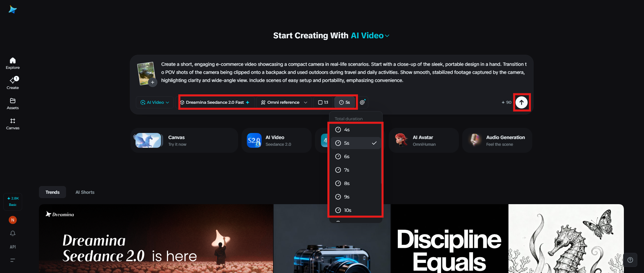
Task: Click the @ mention icon
Action: point(363,102)
